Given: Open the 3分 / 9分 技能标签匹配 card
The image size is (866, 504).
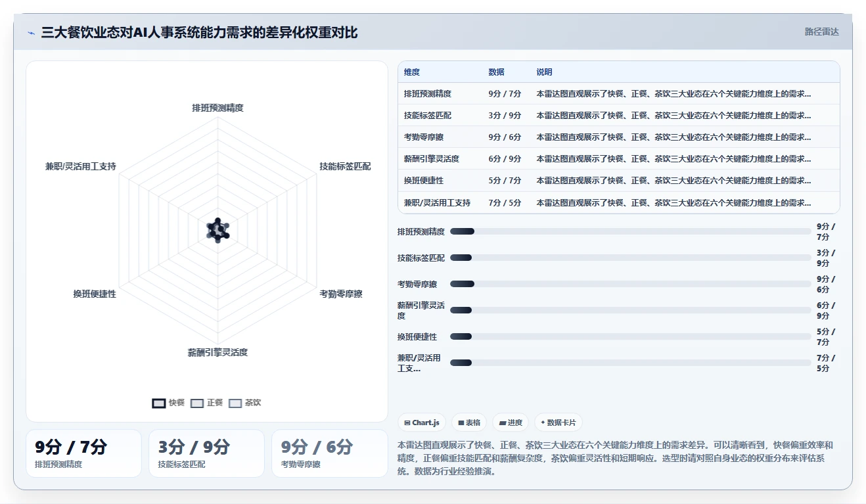Looking at the screenshot, I should coord(206,453).
